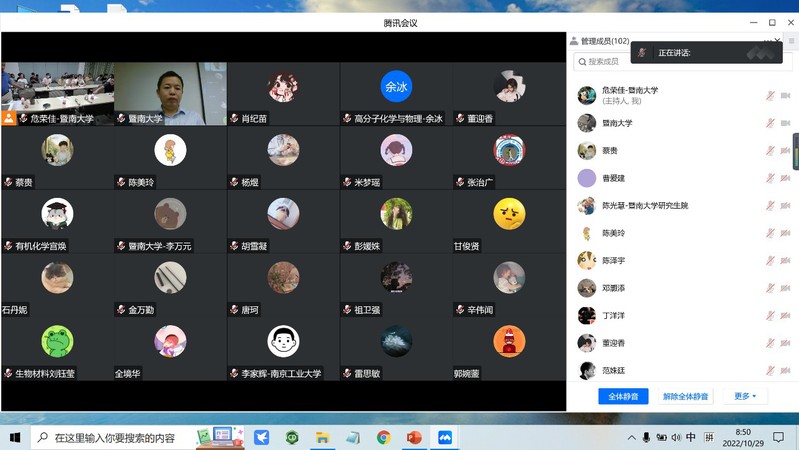Click the member panel person icon
Viewport: 799px width, 450px height.
coord(574,41)
